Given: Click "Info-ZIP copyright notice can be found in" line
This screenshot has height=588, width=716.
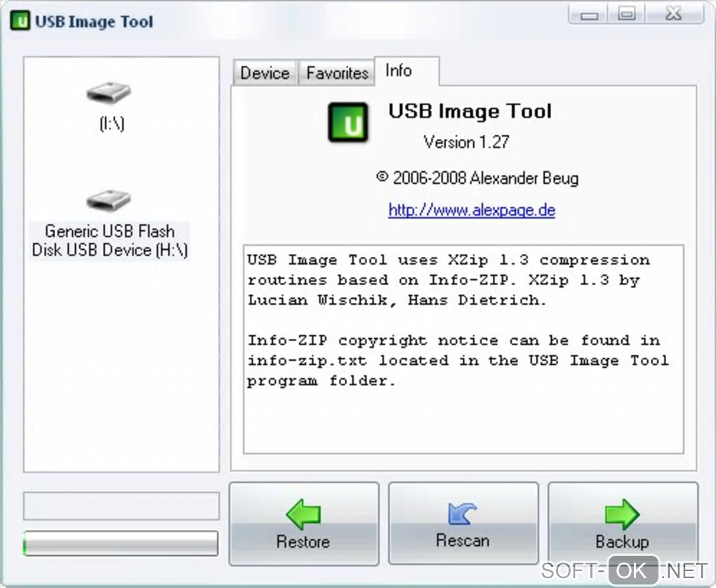Looking at the screenshot, I should click(453, 340).
